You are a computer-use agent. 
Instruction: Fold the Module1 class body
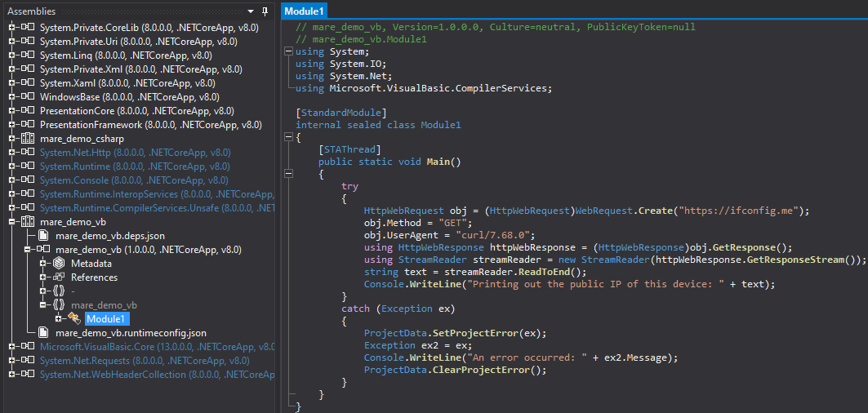point(287,137)
